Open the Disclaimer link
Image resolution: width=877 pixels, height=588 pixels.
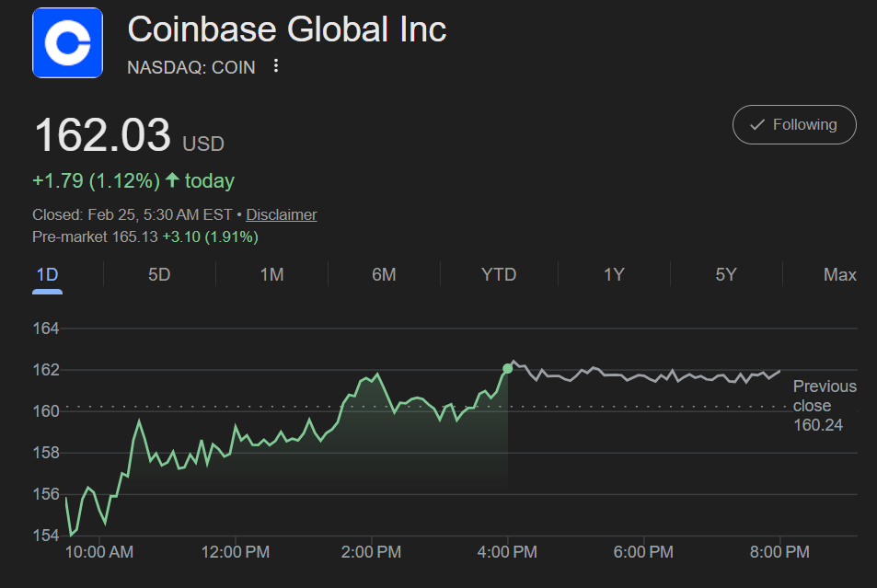281,214
